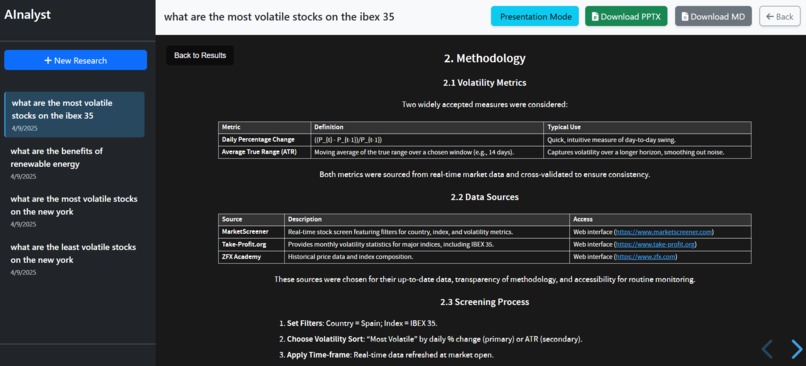This screenshot has height=366, width=806.
Task: Click the Back button in header
Action: pyautogui.click(x=780, y=16)
